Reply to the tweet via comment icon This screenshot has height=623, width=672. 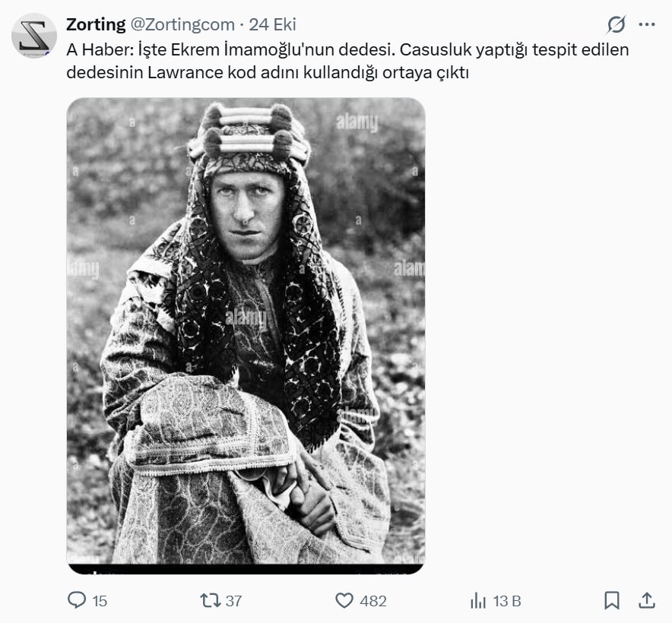(x=77, y=600)
